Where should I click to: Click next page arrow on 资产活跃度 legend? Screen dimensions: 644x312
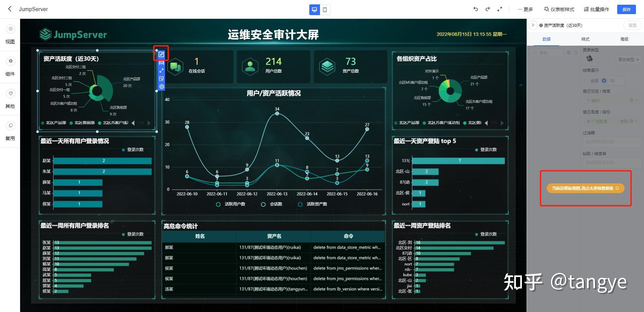[149, 123]
